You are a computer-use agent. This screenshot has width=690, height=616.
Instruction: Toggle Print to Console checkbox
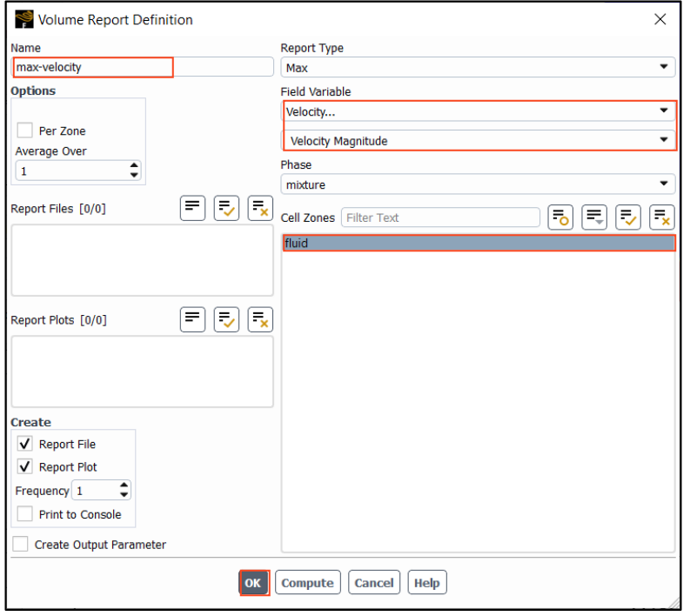25,514
